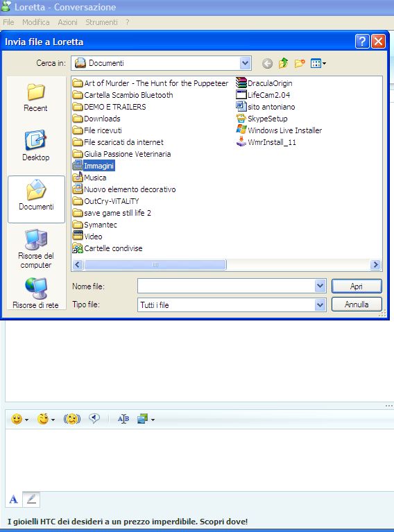This screenshot has height=532, width=394.
Task: Select OutCry-ViTALiTY folder
Action: coord(106,201)
